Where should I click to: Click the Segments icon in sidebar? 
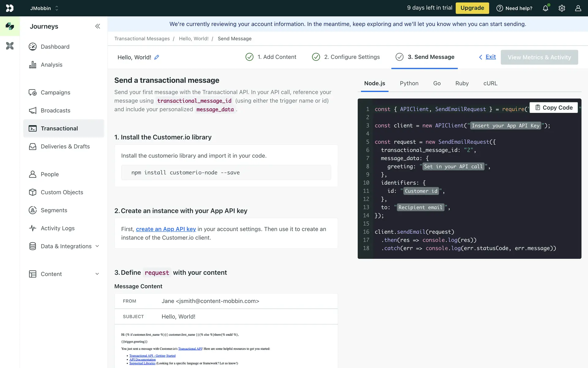(32, 210)
